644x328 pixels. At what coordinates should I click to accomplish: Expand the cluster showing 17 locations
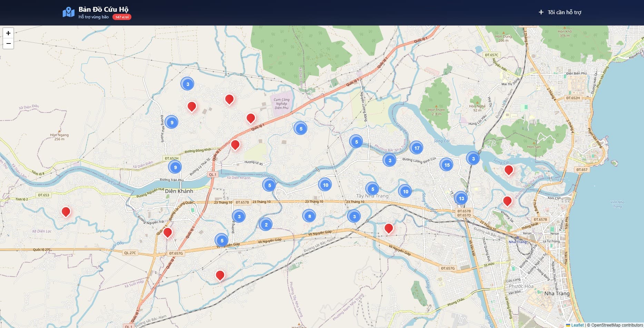click(417, 147)
